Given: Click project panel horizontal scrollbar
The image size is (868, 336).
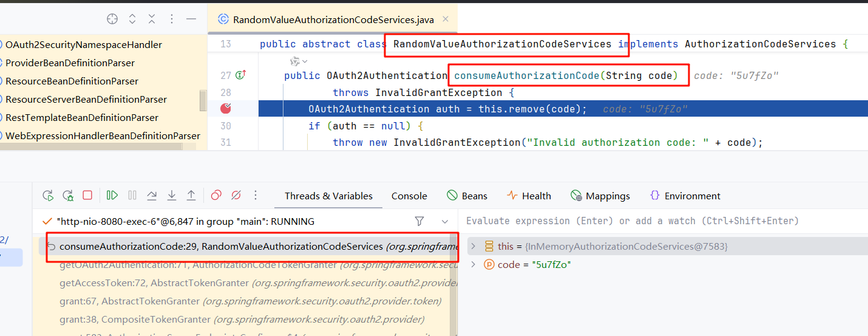Looking at the screenshot, I should click(x=91, y=146).
